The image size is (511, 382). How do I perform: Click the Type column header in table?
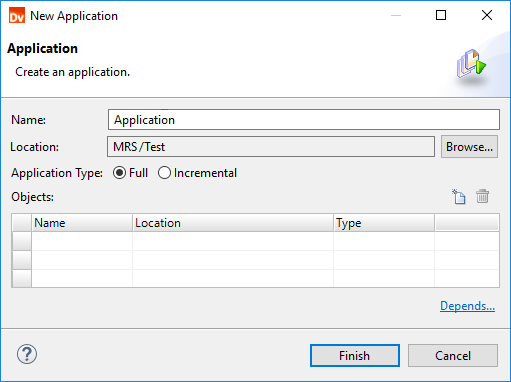click(x=384, y=223)
